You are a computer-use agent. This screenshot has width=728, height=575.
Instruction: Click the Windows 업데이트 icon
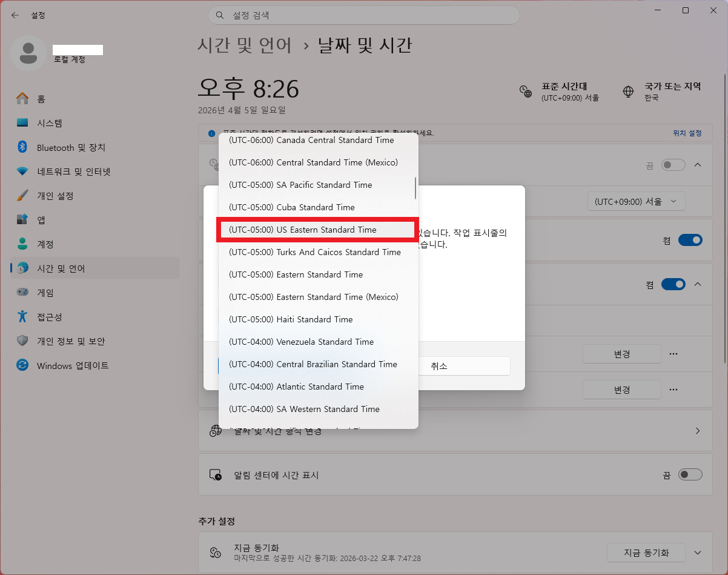point(22,365)
